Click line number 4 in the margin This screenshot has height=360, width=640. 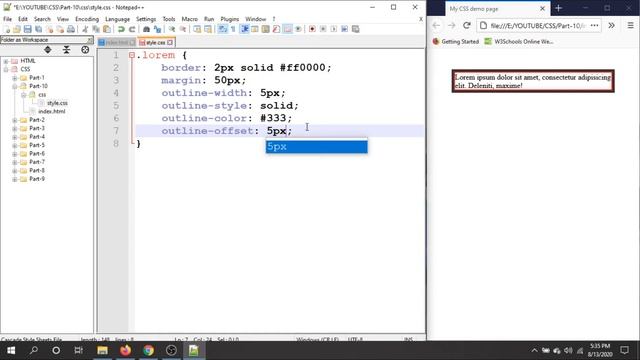coord(116,93)
